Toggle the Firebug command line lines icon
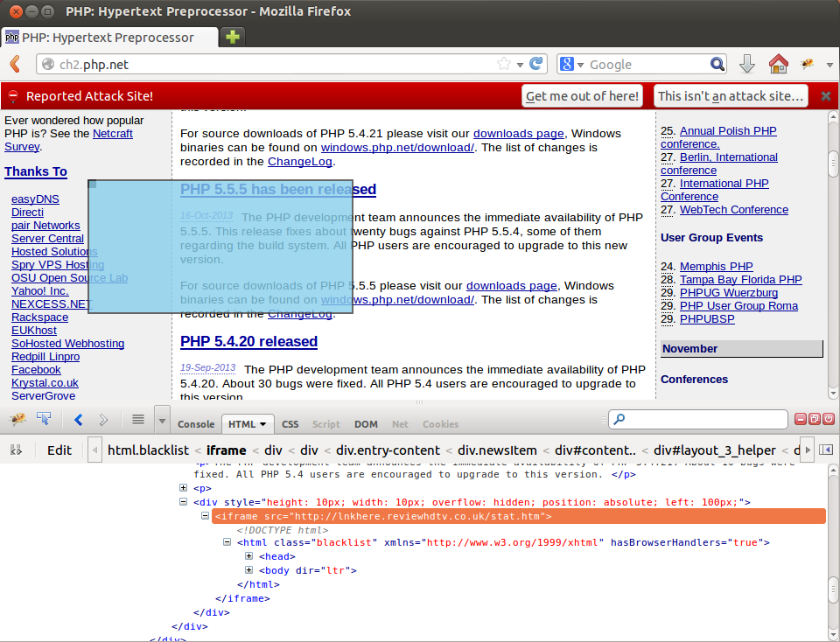 pos(138,419)
